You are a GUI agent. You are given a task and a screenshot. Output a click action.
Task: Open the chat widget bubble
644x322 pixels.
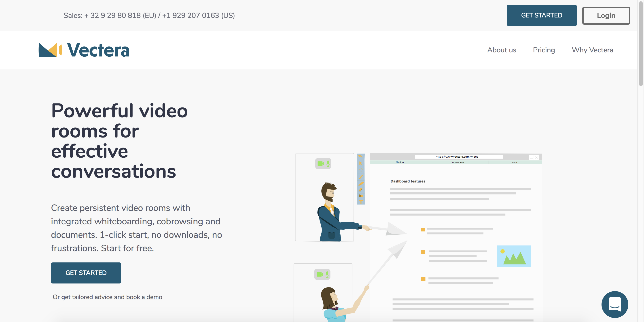pos(615,304)
